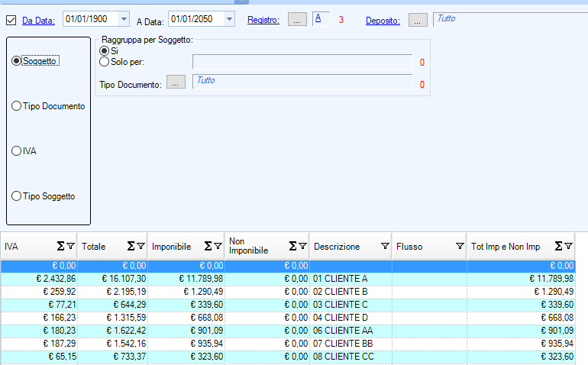Click the filter icon in IVA column
588x365 pixels.
pos(71,246)
